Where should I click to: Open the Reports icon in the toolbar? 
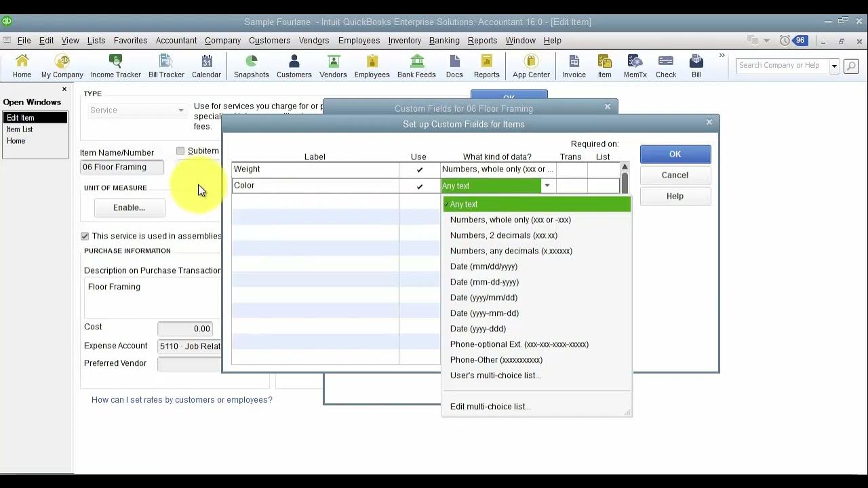[x=487, y=66]
